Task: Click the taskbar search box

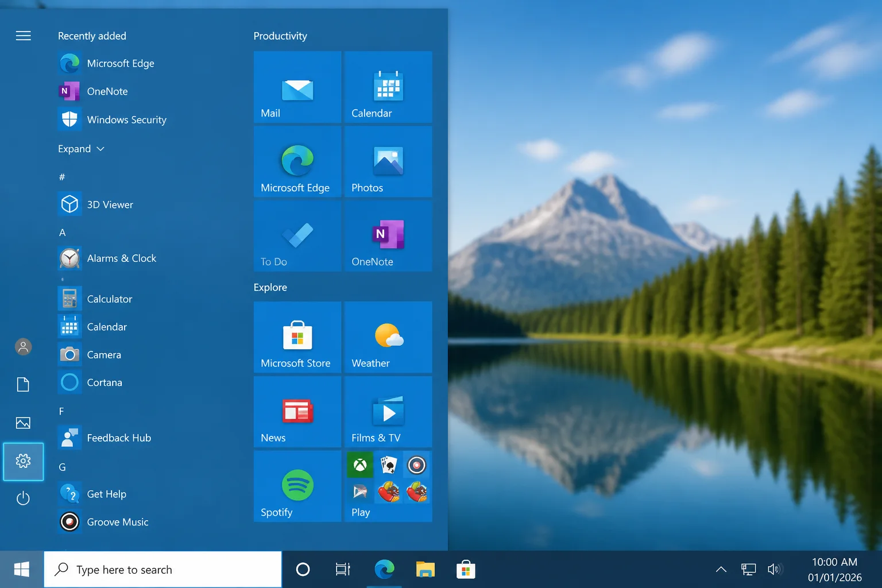Action: coord(163,569)
